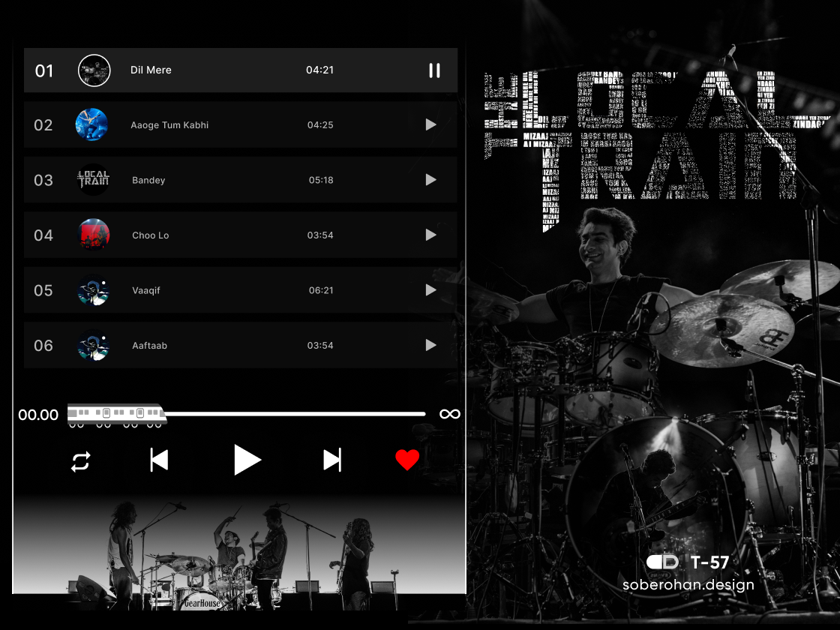Open the soberohan.design link
Image resolution: width=840 pixels, height=630 pixels.
688,584
